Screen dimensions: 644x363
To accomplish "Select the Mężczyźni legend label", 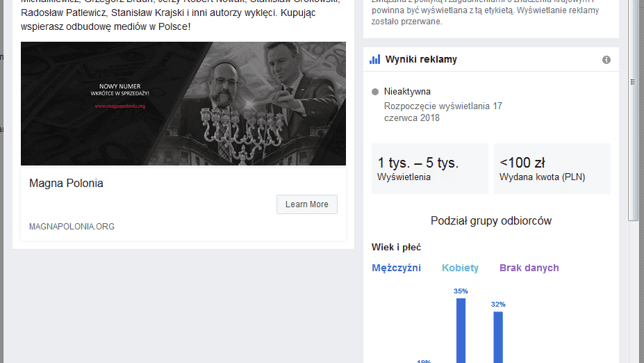I will [x=397, y=268].
